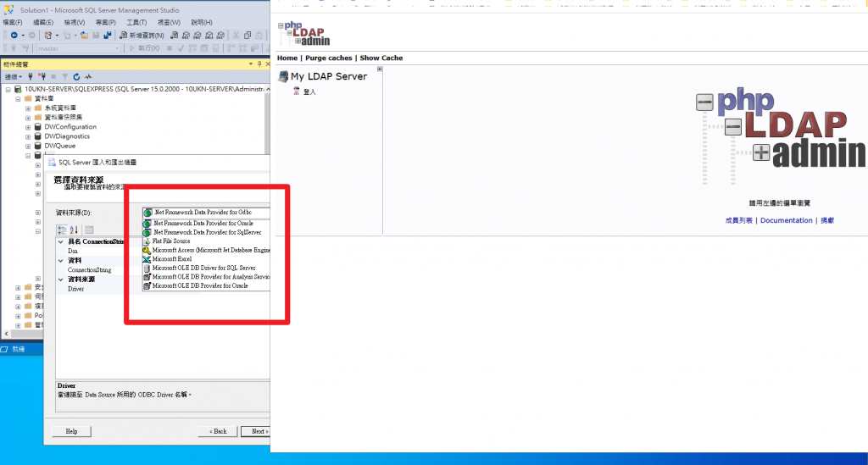
Task: Expand the 系統資料庫 folder node
Action: coord(28,108)
